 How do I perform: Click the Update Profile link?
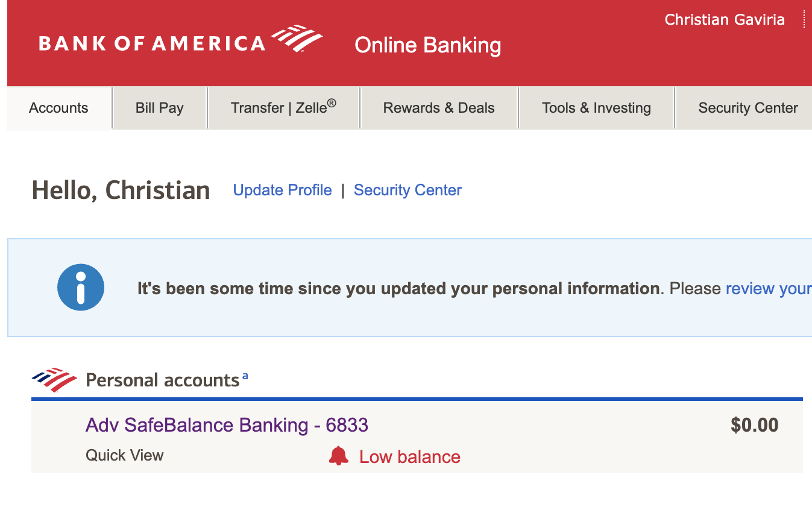tap(282, 190)
